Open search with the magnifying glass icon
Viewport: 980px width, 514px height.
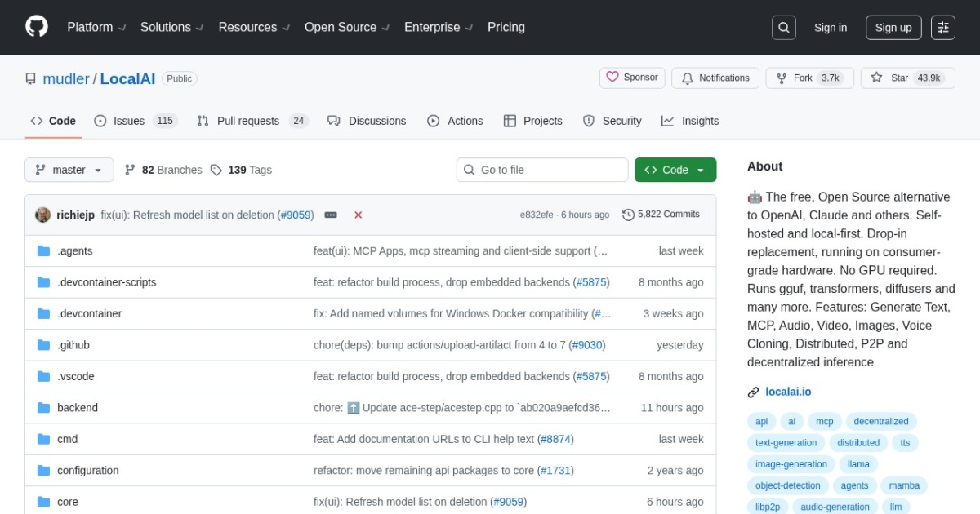click(783, 27)
